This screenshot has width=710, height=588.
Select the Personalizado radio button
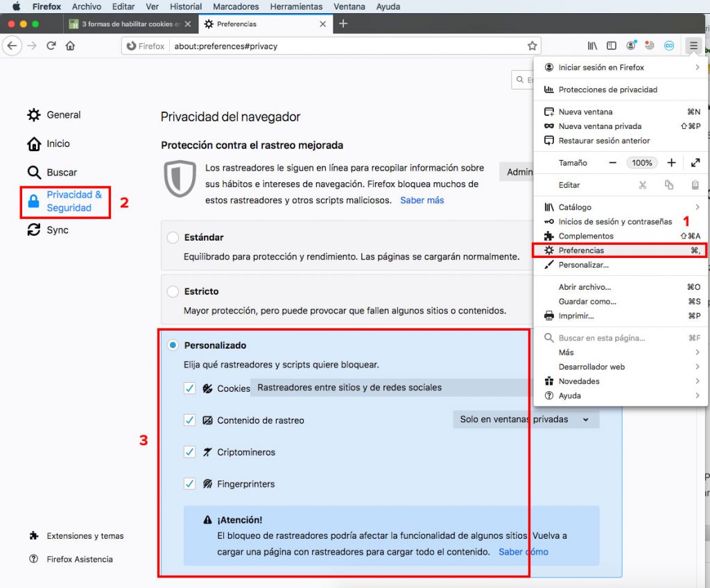[x=173, y=345]
